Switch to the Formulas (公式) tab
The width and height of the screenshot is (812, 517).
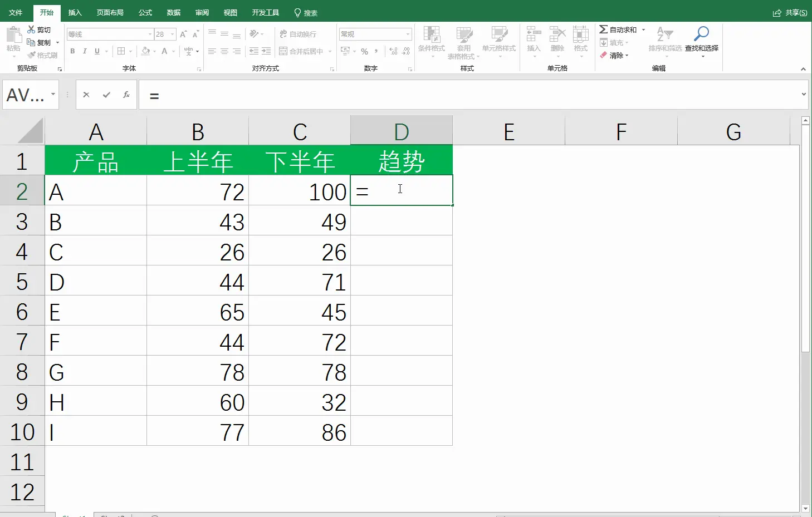pyautogui.click(x=145, y=12)
